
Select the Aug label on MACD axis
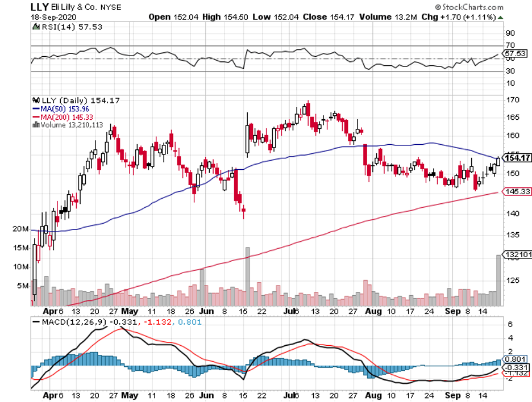(x=373, y=394)
